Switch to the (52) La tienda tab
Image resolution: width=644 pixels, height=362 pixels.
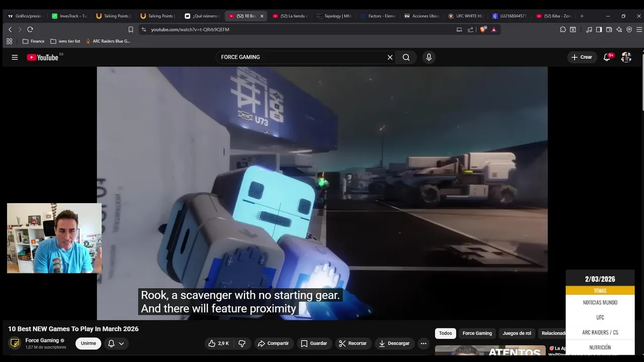coord(290,16)
